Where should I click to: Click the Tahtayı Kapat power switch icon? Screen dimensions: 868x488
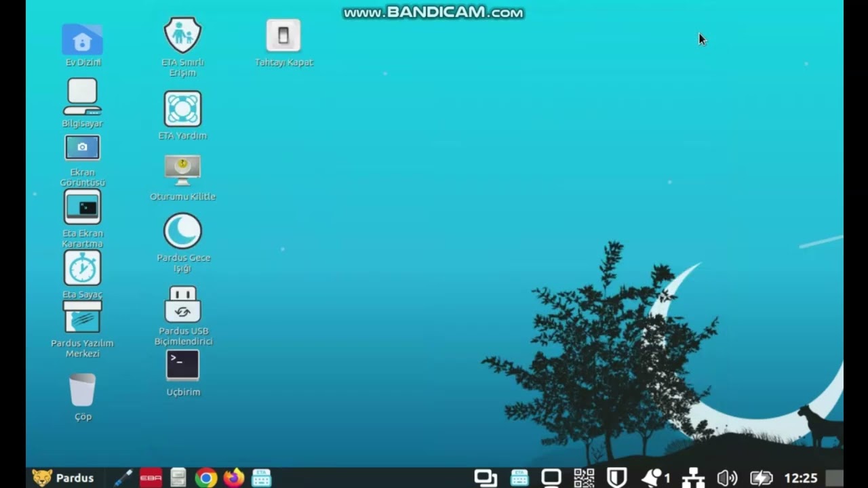(x=283, y=35)
